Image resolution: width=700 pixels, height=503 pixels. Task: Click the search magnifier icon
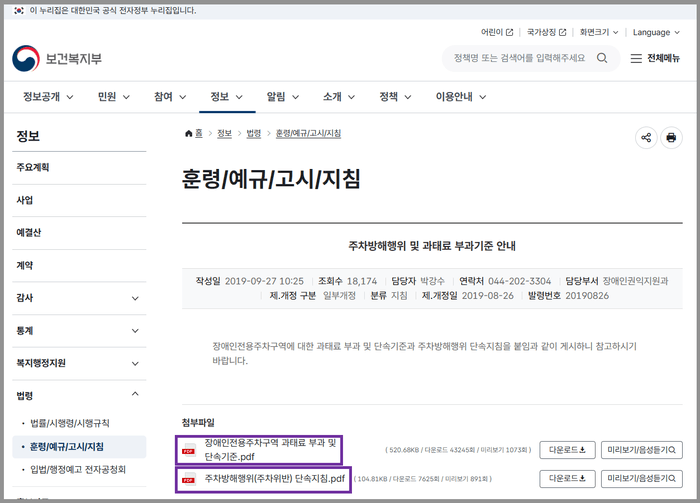tap(602, 58)
